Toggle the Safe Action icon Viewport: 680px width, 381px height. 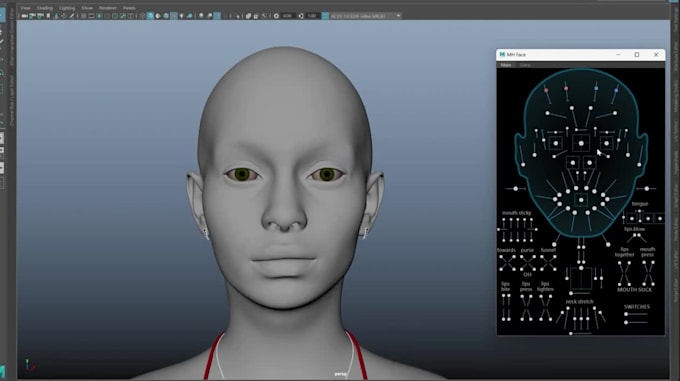point(123,16)
